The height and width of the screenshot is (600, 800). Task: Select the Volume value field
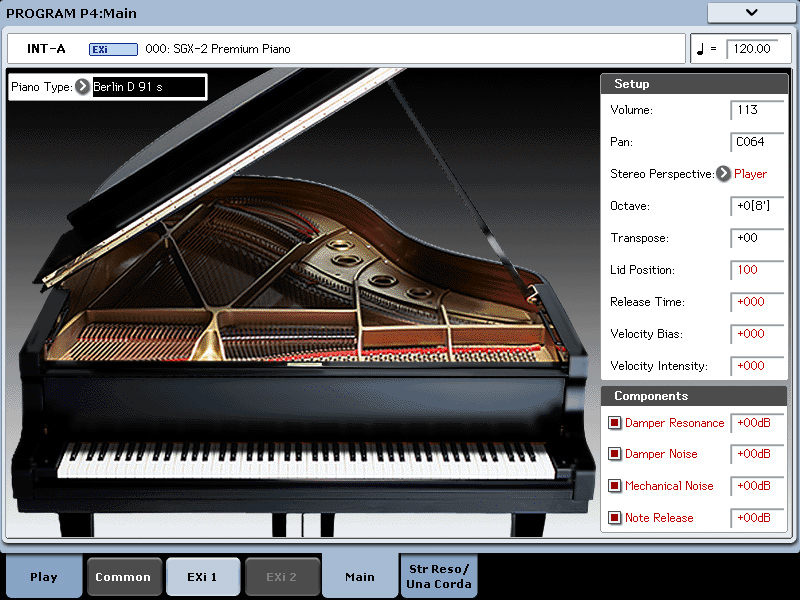[757, 110]
